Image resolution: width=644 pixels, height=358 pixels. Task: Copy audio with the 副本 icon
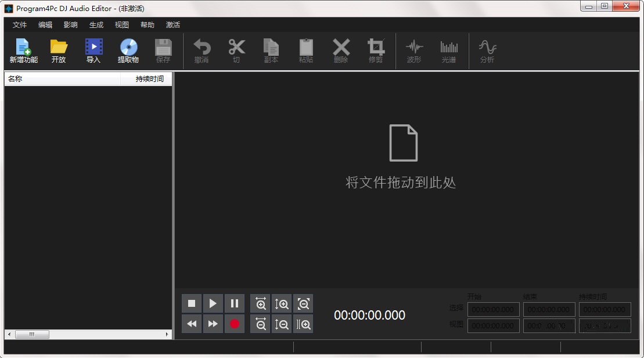click(271, 51)
